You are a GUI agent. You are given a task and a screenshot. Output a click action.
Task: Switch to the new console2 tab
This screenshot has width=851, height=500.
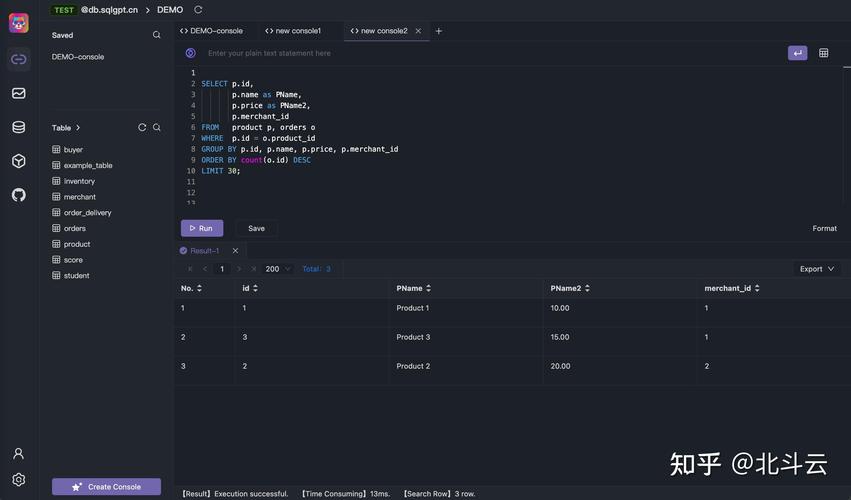click(x=379, y=31)
